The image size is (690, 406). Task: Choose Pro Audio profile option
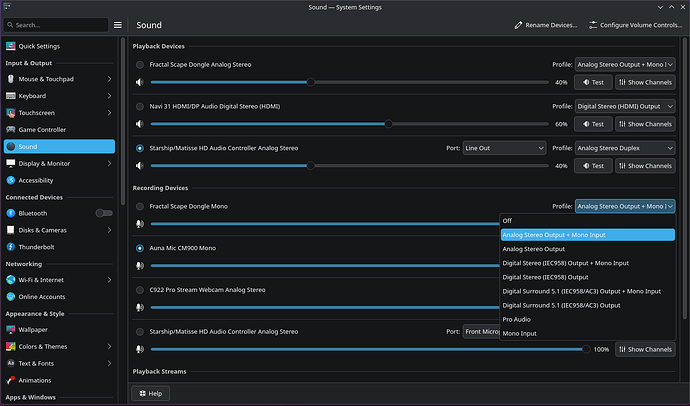[587, 319]
